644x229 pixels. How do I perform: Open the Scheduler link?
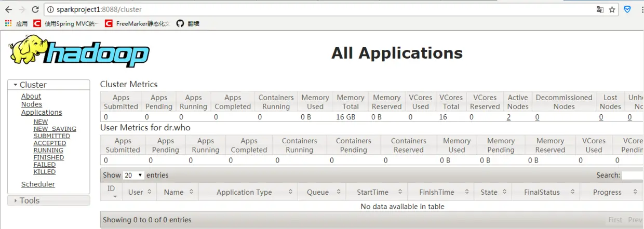(38, 184)
